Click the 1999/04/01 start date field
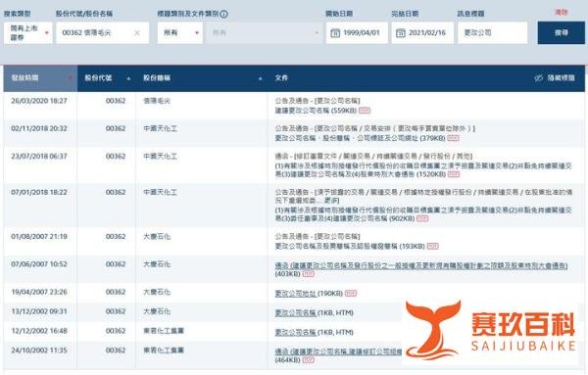The image size is (588, 375). click(x=357, y=33)
